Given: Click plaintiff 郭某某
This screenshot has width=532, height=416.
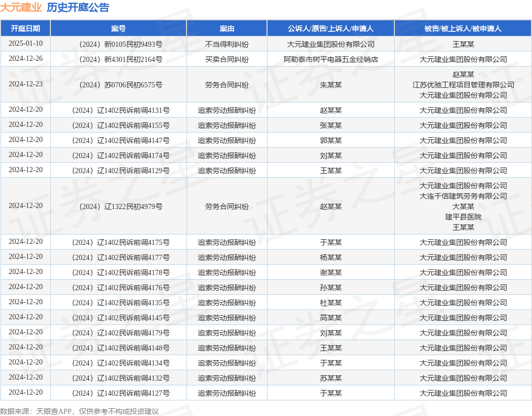Looking at the screenshot, I should click(x=331, y=140).
